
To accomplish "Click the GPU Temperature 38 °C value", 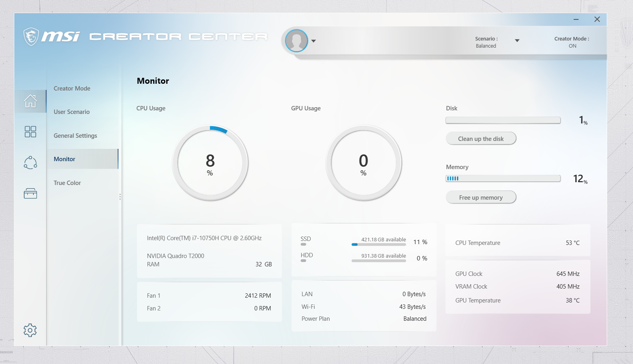I will coord(573,300).
